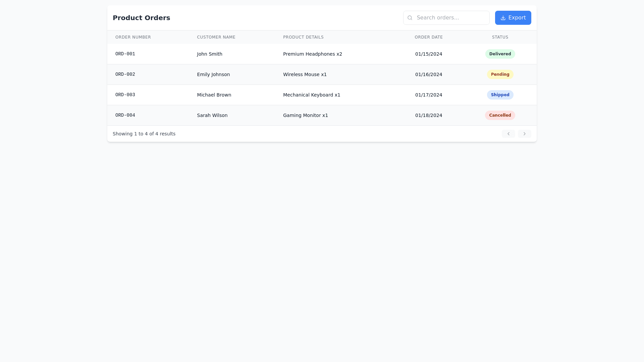Sort by Order Date column header
This screenshot has height=362, width=644.
[428, 37]
